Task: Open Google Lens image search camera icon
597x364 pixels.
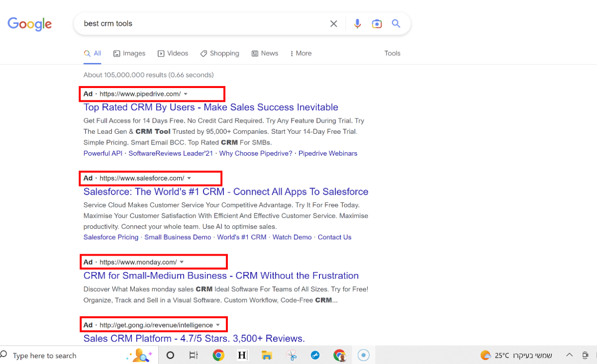Action: 377,23
